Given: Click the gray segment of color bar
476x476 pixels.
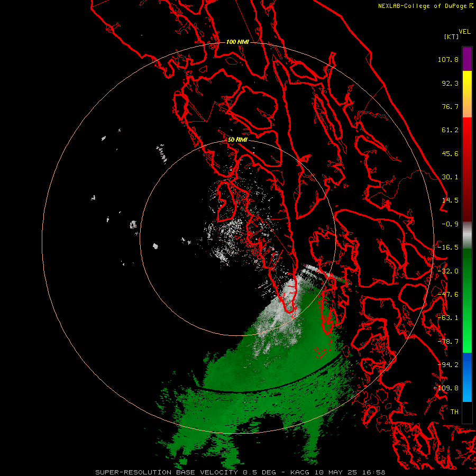Looking at the screenshot, I should [x=467, y=235].
